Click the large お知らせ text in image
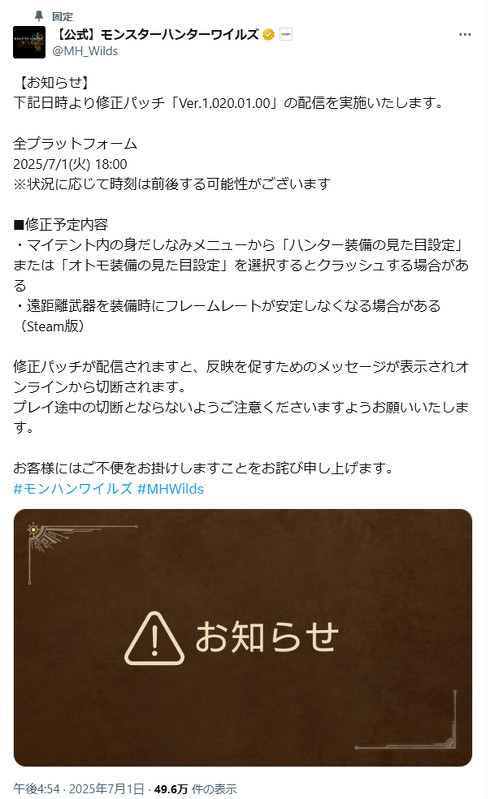This screenshot has height=799, width=490. coord(267,637)
